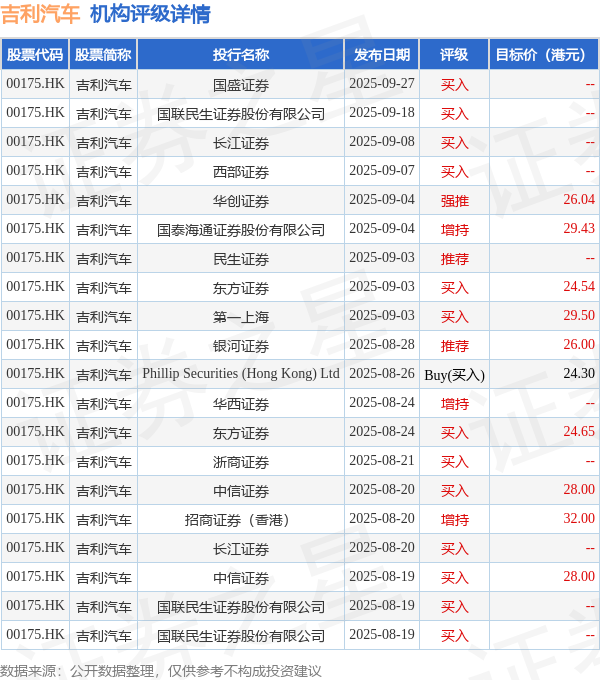The image size is (600, 680).
Task: Select target price 29.50
Action: (x=579, y=316)
